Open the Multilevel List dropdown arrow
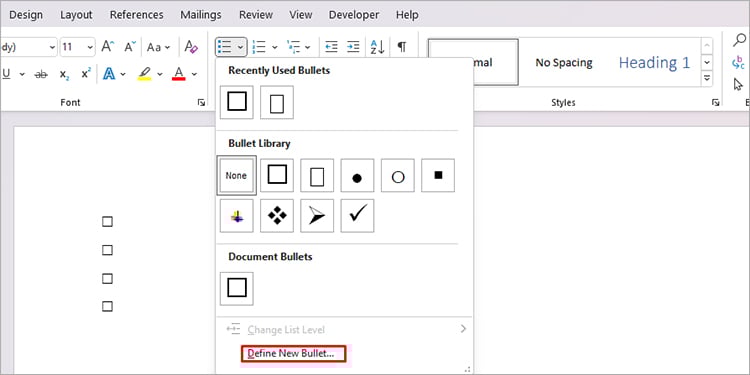 (x=308, y=47)
